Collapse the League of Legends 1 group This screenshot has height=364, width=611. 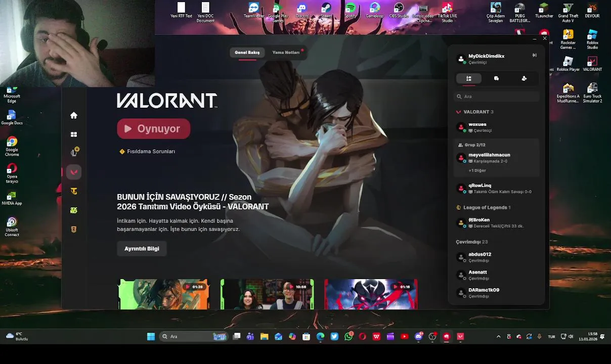click(x=483, y=207)
